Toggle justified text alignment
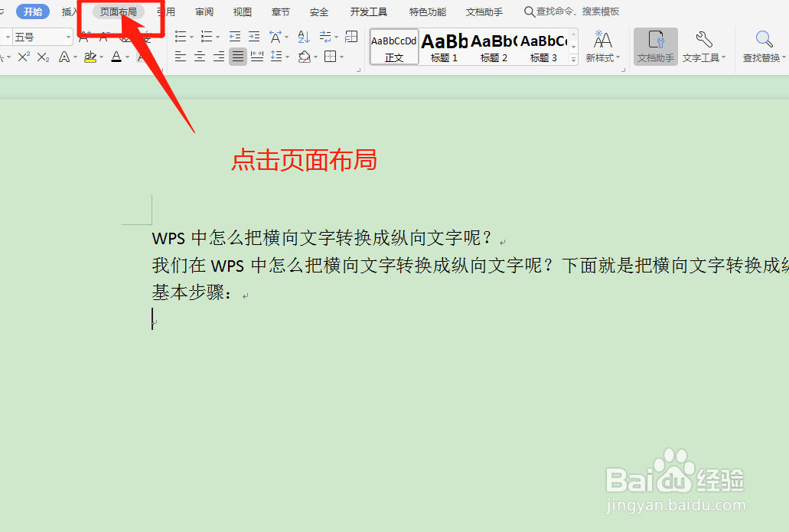This screenshot has width=789, height=532. click(x=238, y=57)
